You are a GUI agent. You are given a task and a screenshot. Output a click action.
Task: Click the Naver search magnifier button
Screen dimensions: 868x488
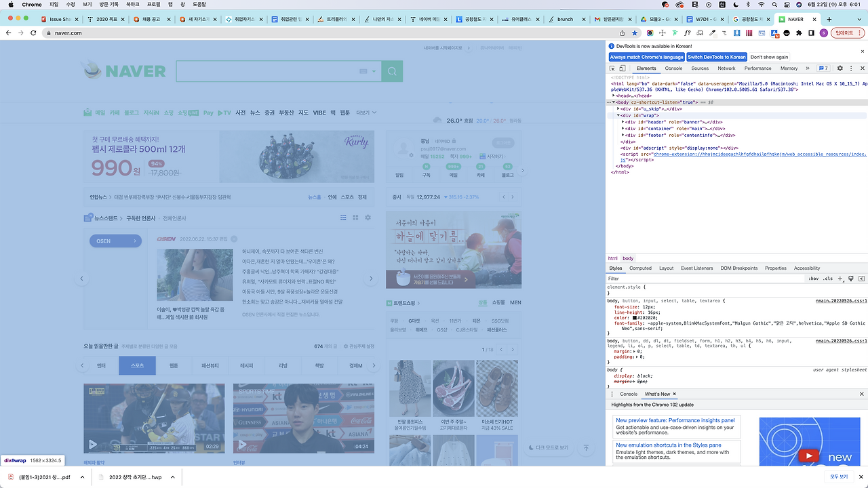[392, 70]
